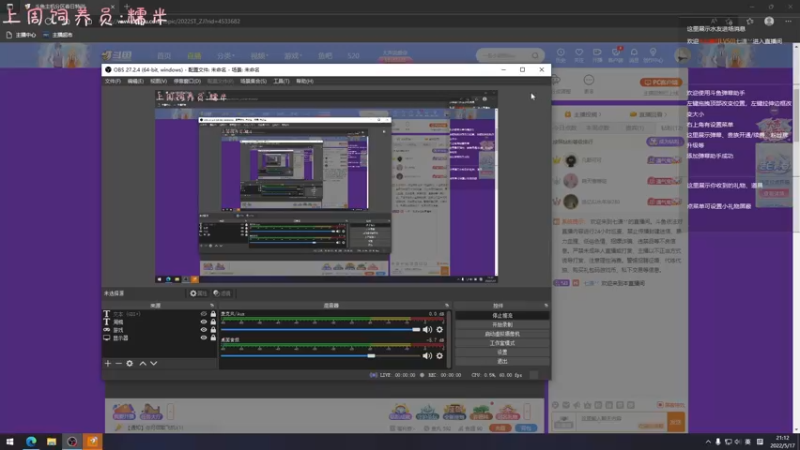The height and width of the screenshot is (450, 800).
Task: Select the first text source row
Action: click(159, 314)
